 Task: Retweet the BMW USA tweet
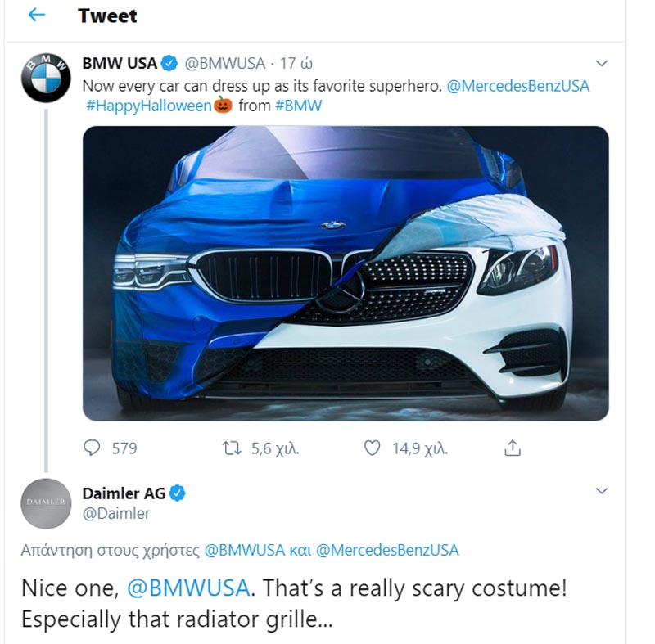[x=231, y=448]
